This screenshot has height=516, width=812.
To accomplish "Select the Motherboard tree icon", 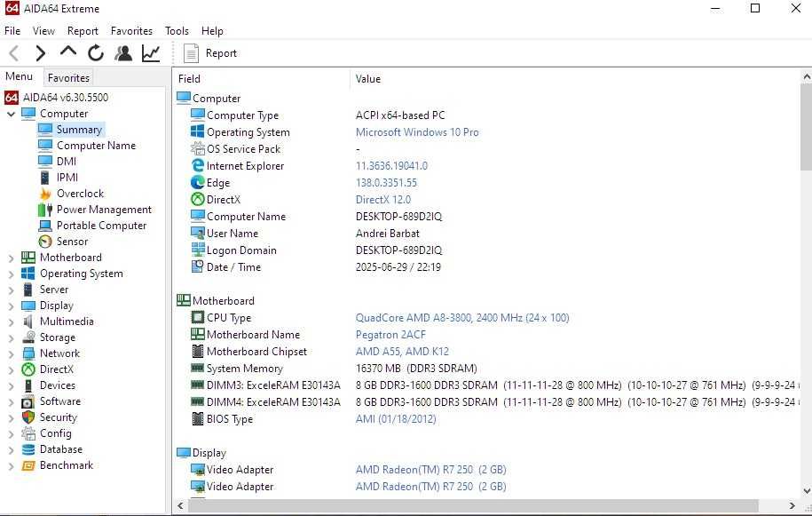I will point(28,258).
